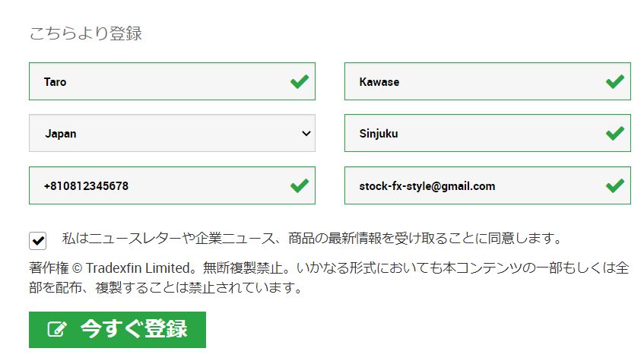Click the chevron arrow of the country selector
The width and height of the screenshot is (644, 361).
click(306, 133)
